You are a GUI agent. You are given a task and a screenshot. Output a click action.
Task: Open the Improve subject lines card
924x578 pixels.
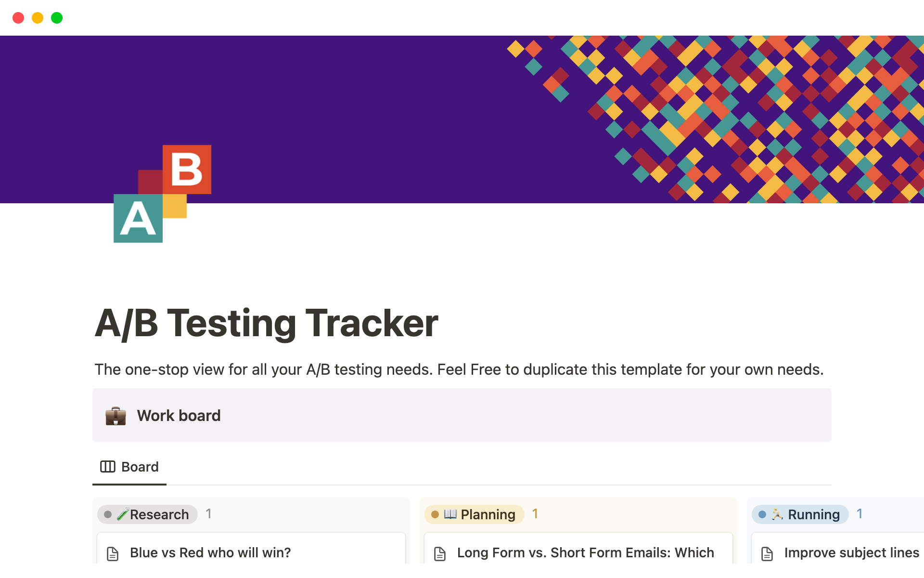coord(851,552)
